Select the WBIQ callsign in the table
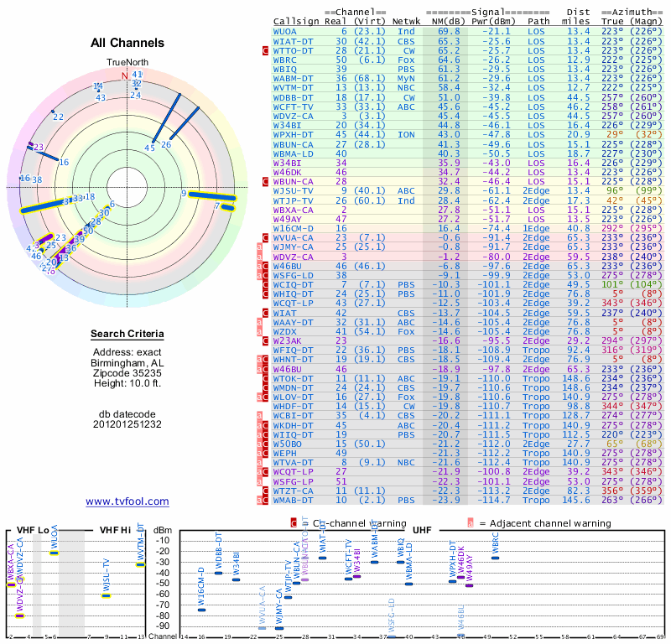The width and height of the screenshot is (671, 644). pyautogui.click(x=285, y=70)
